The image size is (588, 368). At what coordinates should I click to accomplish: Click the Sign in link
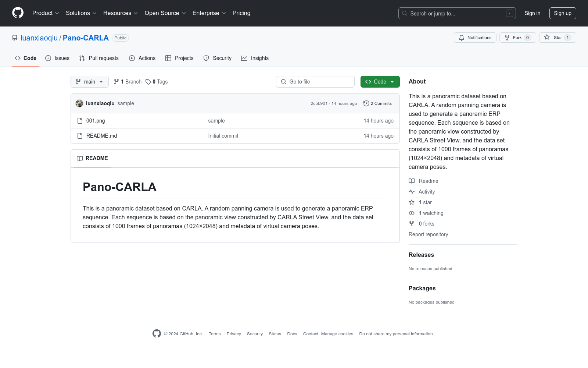533,13
